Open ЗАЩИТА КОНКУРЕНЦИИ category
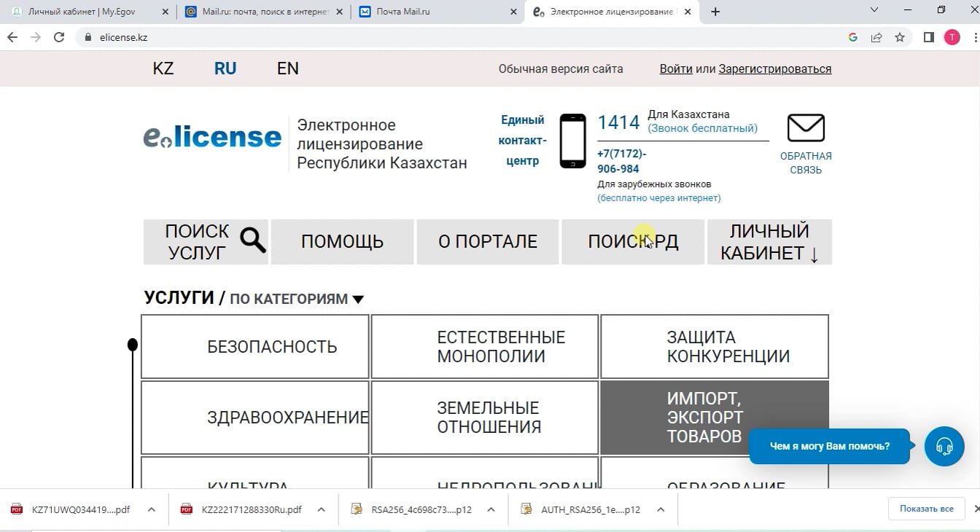Image resolution: width=980 pixels, height=532 pixels. (715, 347)
